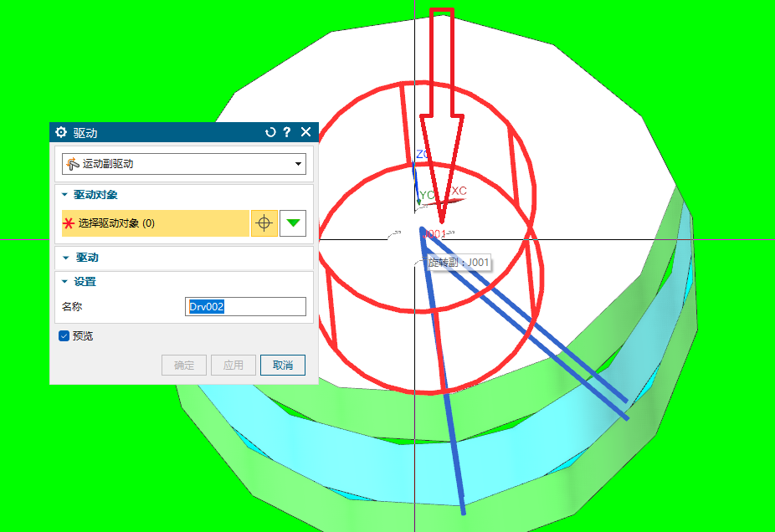Click the red J001 joint marker in viewport

tap(436, 234)
